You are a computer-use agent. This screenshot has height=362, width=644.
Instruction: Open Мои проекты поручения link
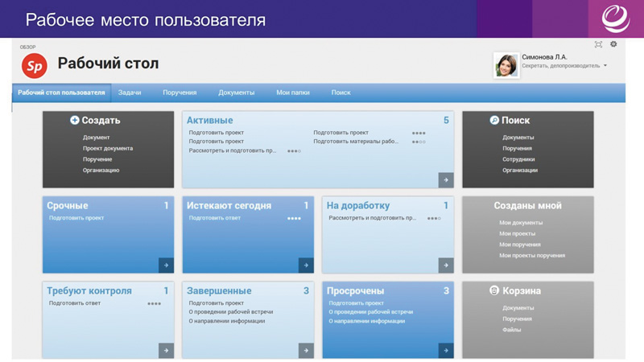click(x=532, y=255)
